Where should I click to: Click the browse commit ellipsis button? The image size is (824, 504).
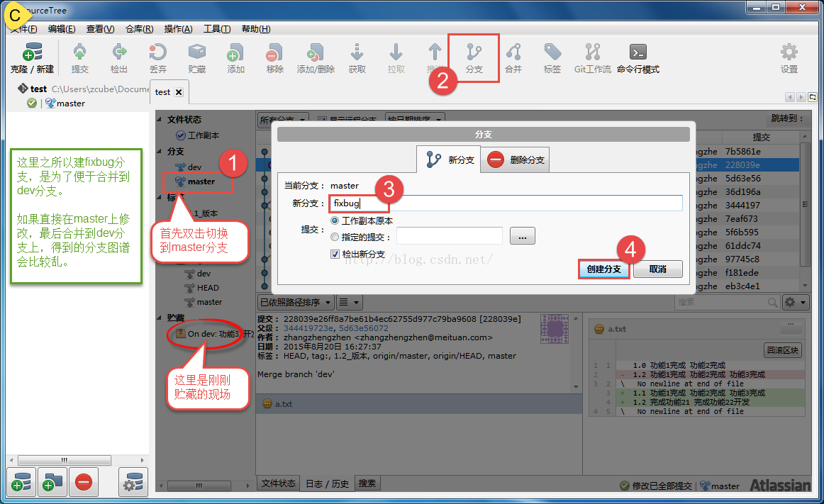point(523,236)
